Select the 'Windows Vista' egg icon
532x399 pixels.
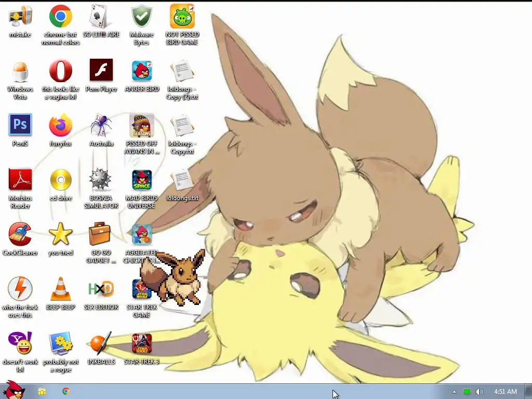(x=20, y=71)
